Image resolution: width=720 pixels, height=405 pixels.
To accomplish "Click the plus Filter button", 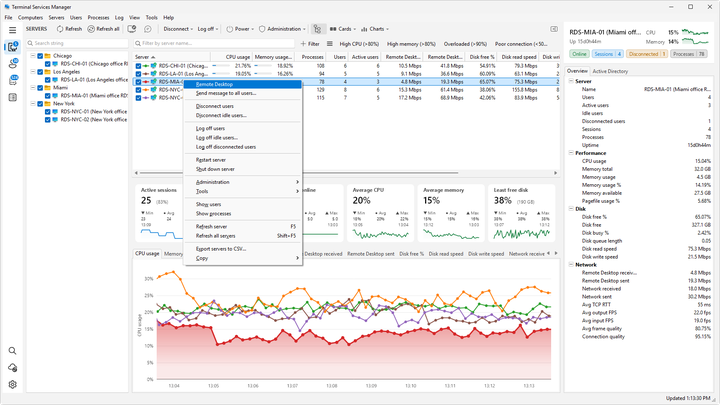I will pos(310,44).
